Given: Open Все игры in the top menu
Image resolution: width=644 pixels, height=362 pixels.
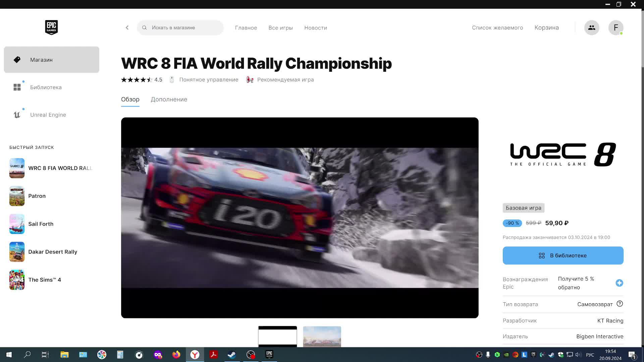Looking at the screenshot, I should click(280, 28).
